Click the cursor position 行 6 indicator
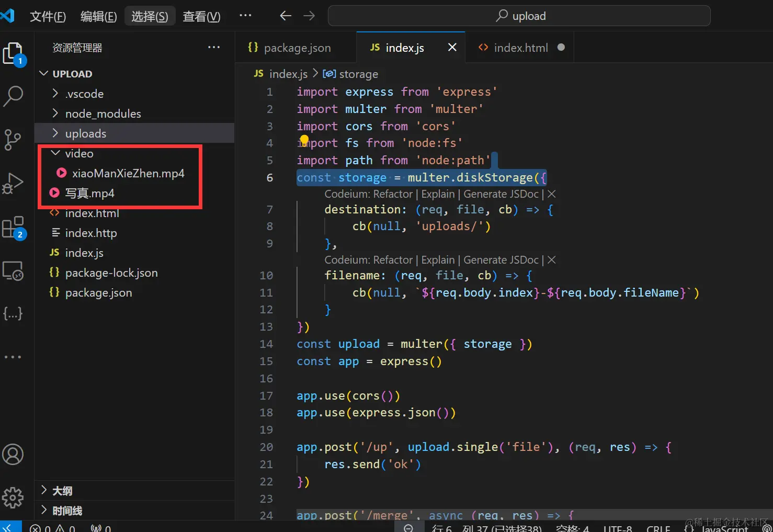This screenshot has height=532, width=773. pos(486,528)
